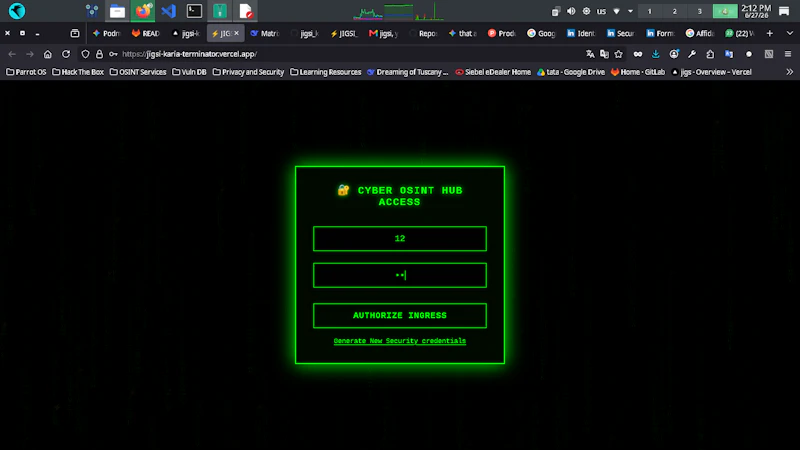Click the translate page icon in address bar
This screenshot has width=800, height=450.
590,54
